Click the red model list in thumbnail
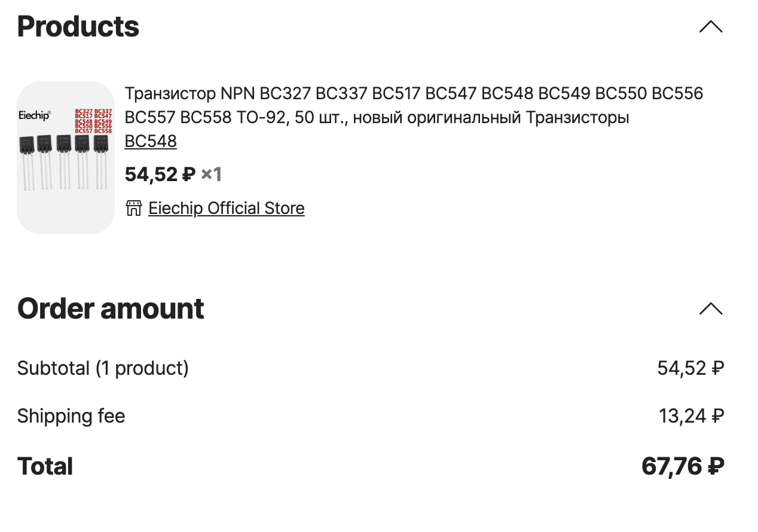 93,121
